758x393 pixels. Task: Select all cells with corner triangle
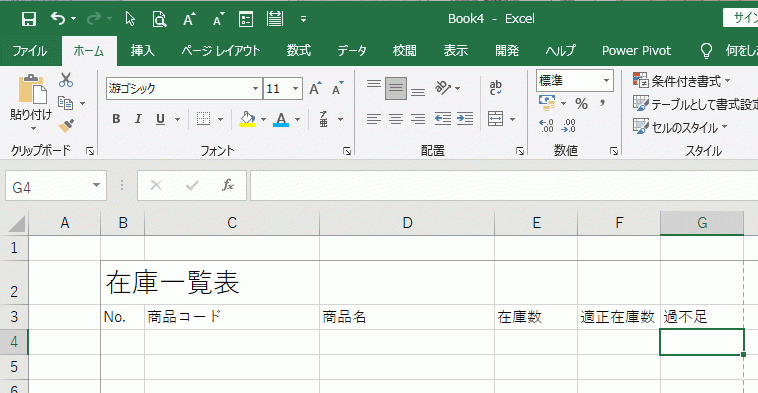click(16, 224)
